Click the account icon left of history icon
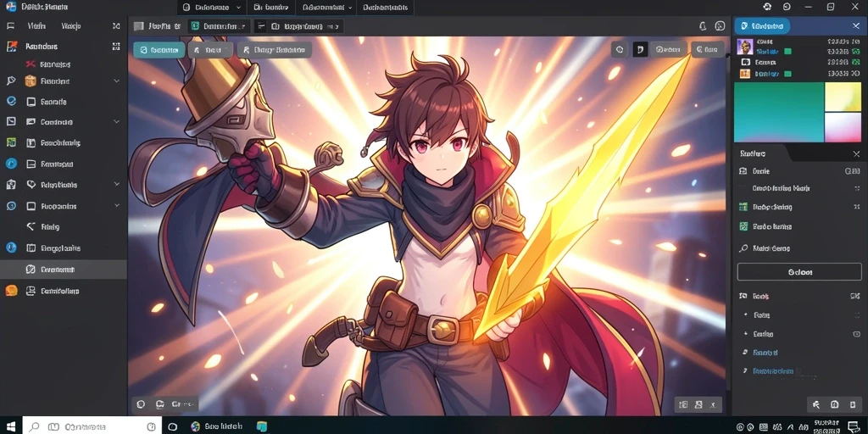This screenshot has height=434, width=868. (x=766, y=7)
